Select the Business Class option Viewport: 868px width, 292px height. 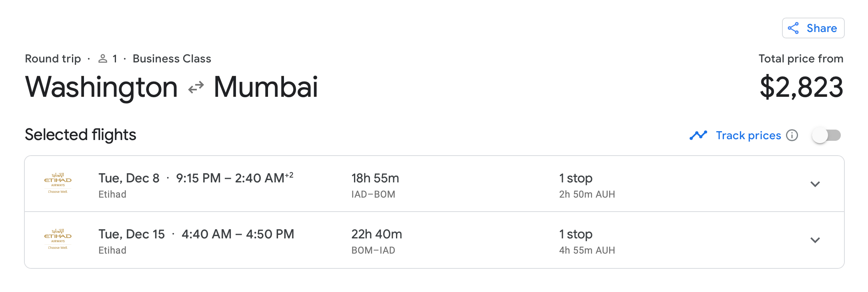pos(172,58)
